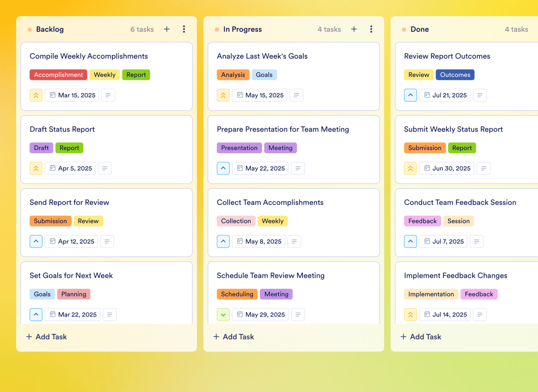The image size is (538, 392).
Task: Click the plus icon on the Backlog column
Action: pyautogui.click(x=167, y=29)
